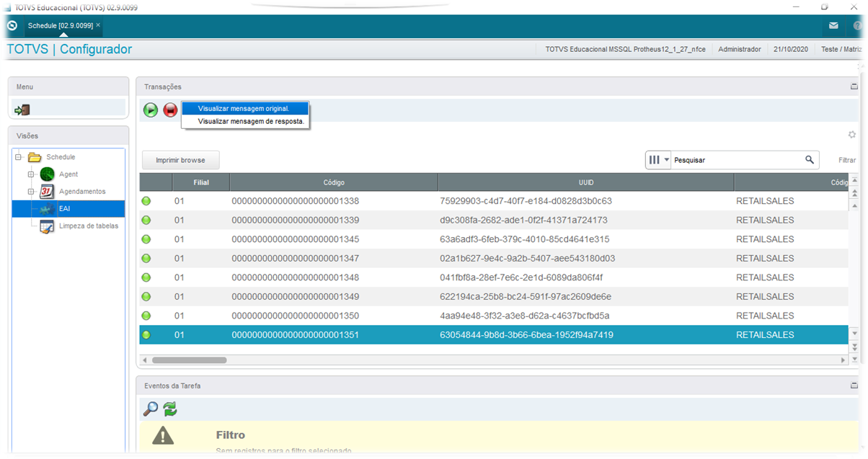Click UUID 63a6adf3-6feb-379c-4010-85cd4641e315
The height and width of the screenshot is (459, 868).
click(524, 239)
